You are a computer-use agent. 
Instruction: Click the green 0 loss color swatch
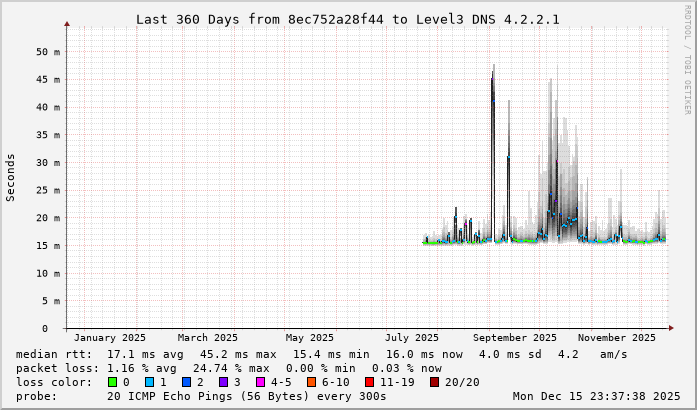(113, 382)
